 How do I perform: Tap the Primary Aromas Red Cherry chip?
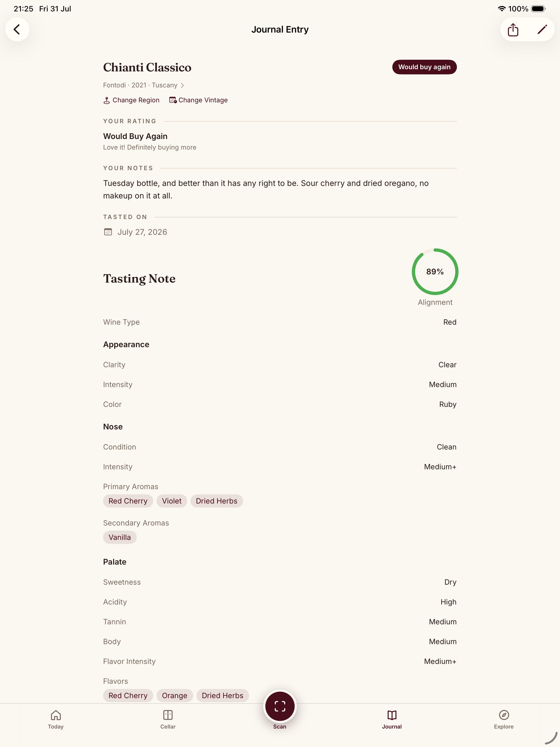(x=128, y=501)
